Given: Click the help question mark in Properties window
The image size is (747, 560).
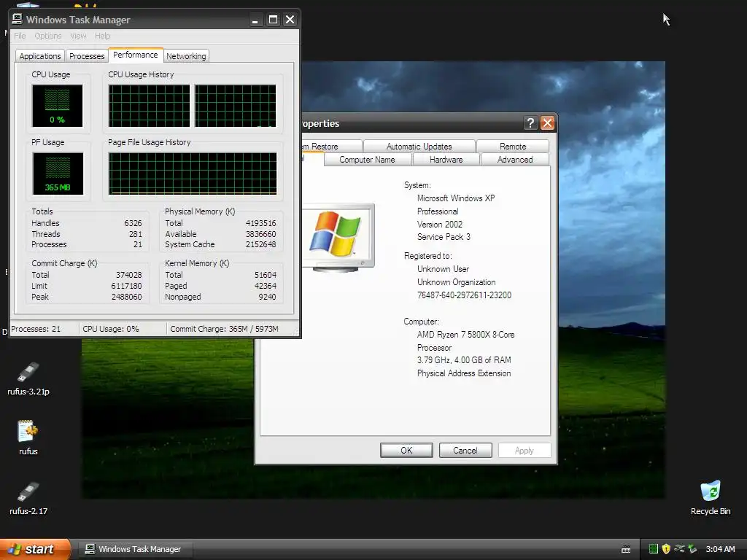Looking at the screenshot, I should [x=530, y=122].
